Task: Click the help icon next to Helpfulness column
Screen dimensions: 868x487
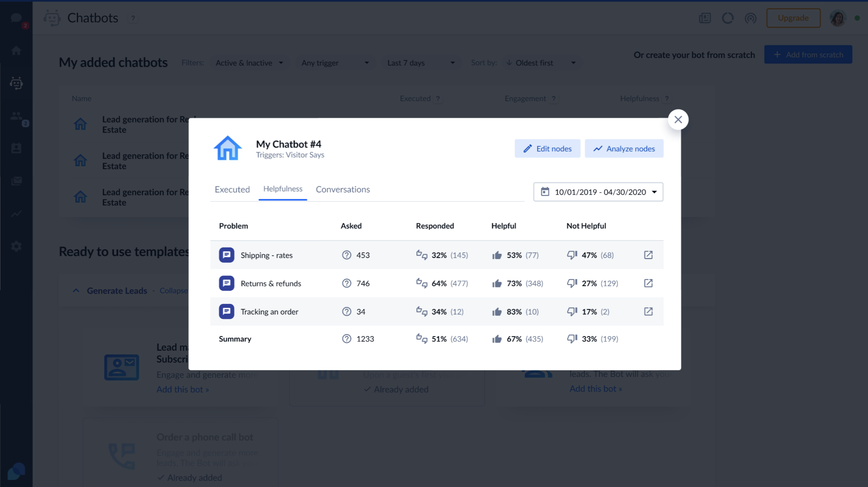Action: (667, 98)
